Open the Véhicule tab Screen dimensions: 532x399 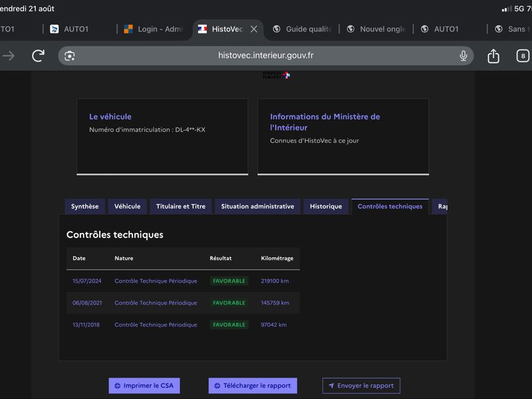tap(127, 206)
